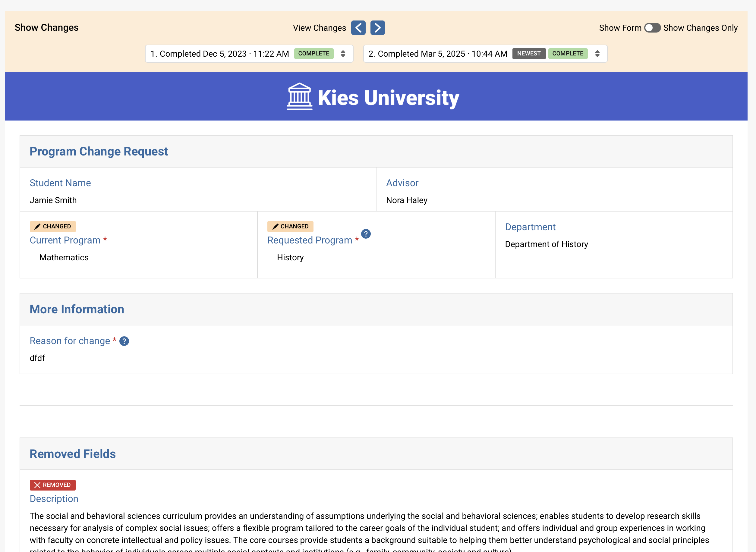Click the red REMOVED badge
The image size is (756, 552).
[x=52, y=485]
